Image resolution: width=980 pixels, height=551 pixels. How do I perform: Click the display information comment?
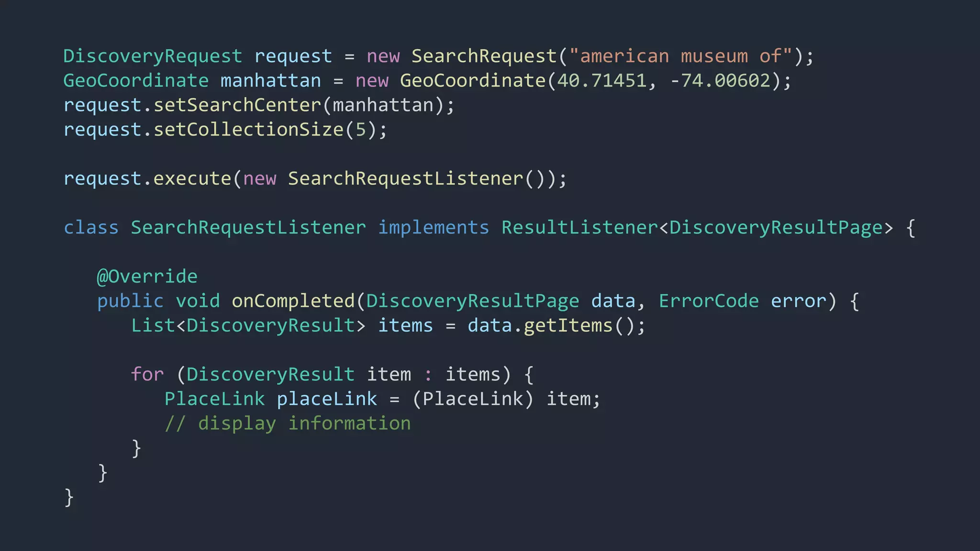coord(288,424)
